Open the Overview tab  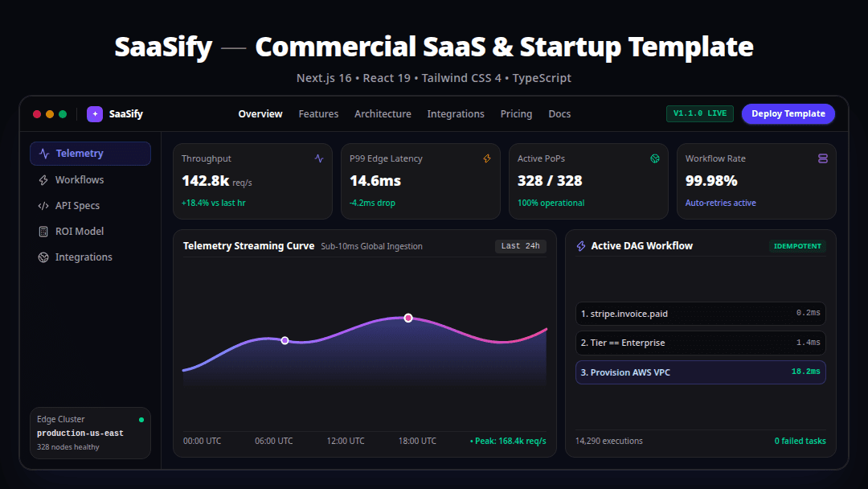click(x=260, y=113)
